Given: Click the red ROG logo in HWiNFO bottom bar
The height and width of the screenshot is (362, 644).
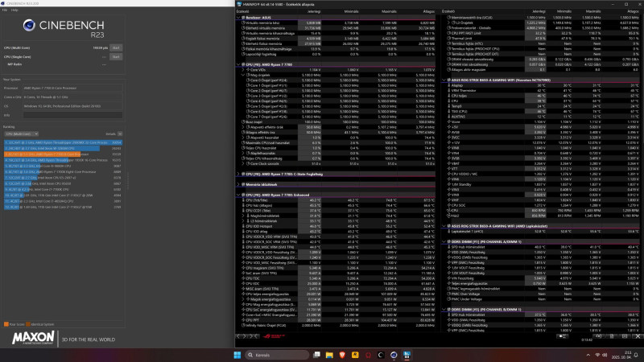Looking at the screenshot, I should tap(274, 336).
